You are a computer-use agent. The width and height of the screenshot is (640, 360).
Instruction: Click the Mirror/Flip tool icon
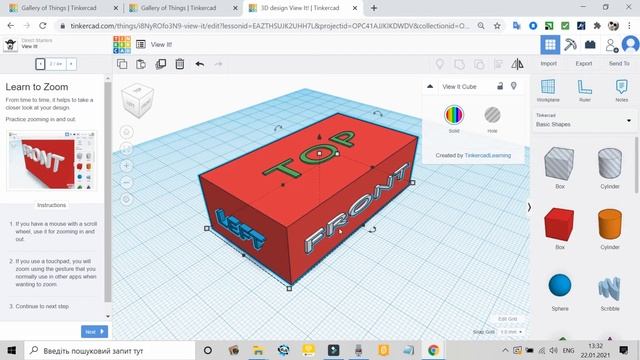click(x=517, y=64)
